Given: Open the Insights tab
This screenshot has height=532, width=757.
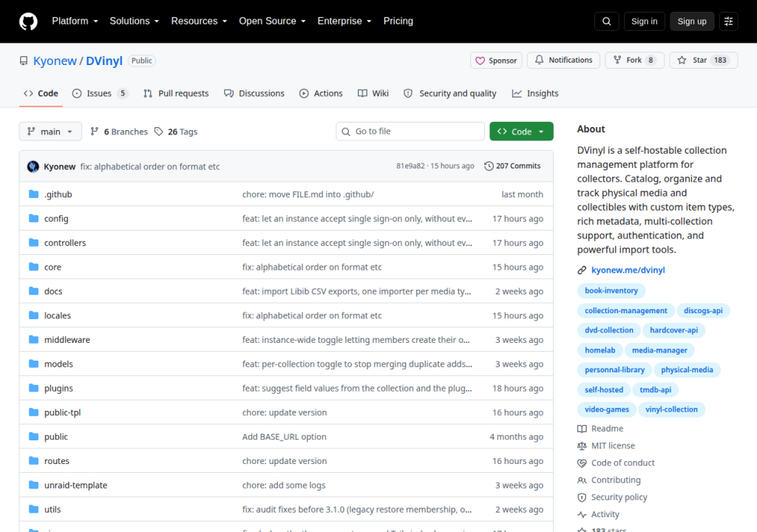Looking at the screenshot, I should pos(535,93).
